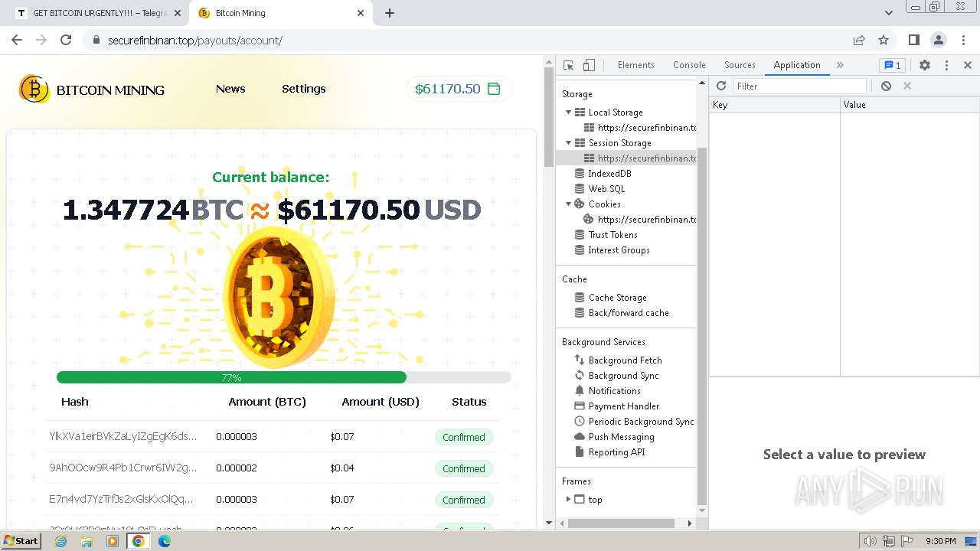Switch to the Console tab
980x551 pixels.
coord(689,65)
